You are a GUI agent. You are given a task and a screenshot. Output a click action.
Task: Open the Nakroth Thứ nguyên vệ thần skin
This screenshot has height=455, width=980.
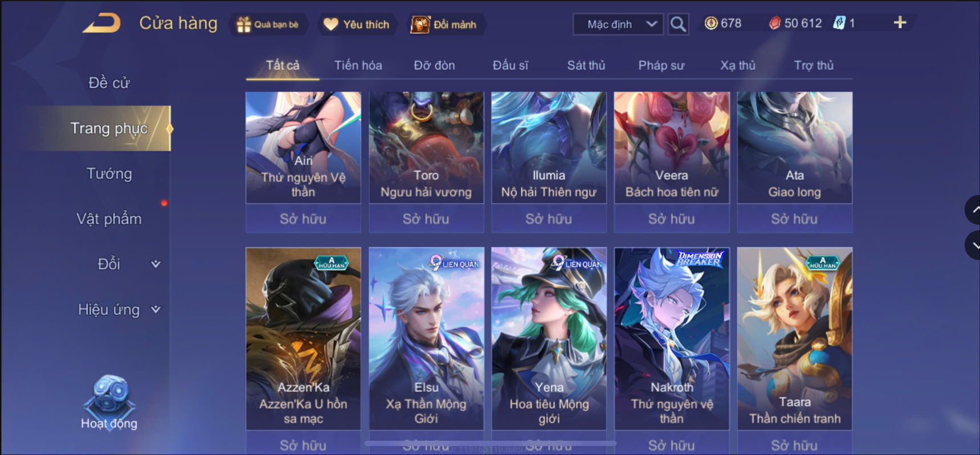pos(672,338)
